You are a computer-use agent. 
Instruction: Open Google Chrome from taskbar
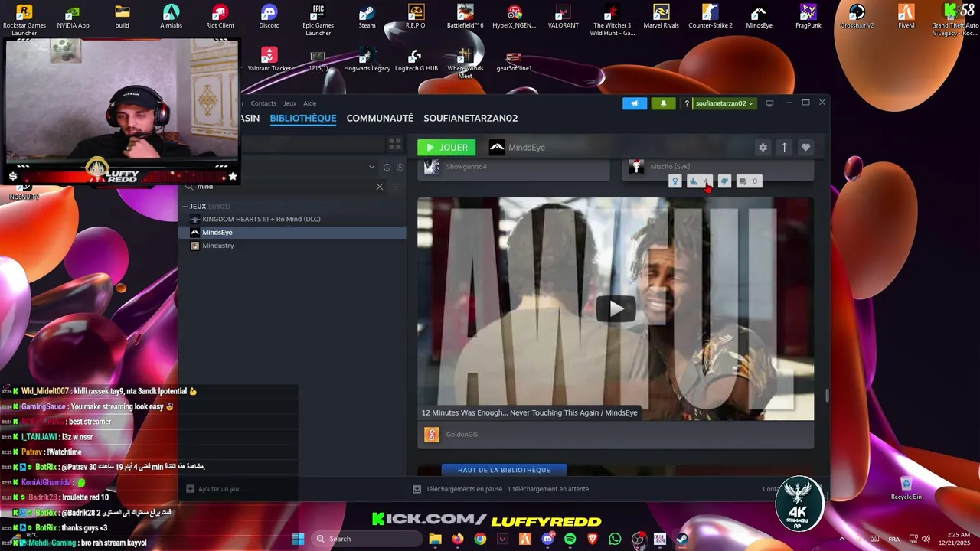pos(480,539)
